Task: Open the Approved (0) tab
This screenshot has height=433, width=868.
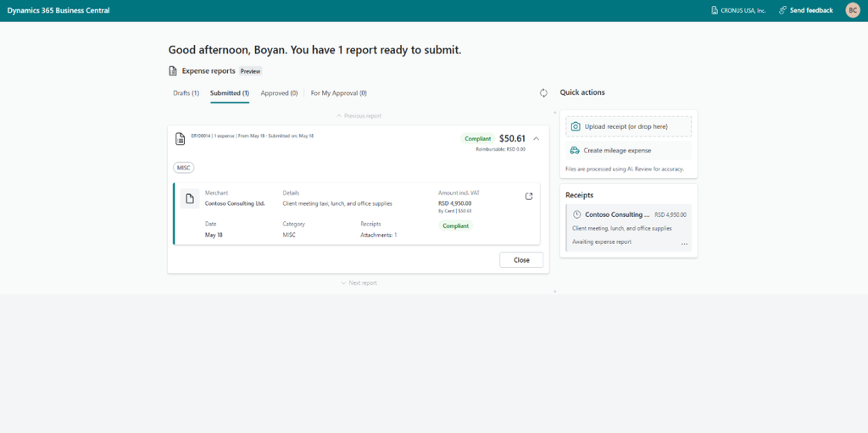Action: pos(279,93)
